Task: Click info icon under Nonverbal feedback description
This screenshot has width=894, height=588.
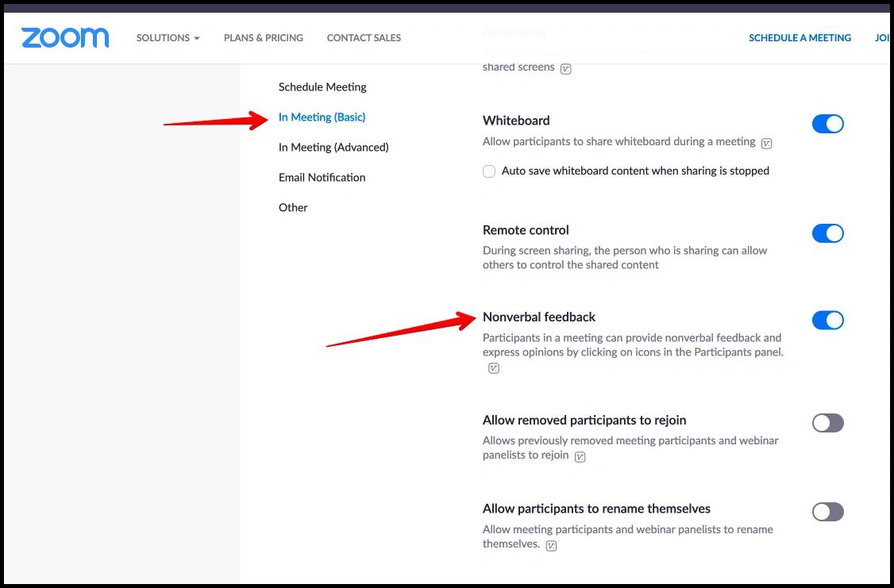Action: 494,369
